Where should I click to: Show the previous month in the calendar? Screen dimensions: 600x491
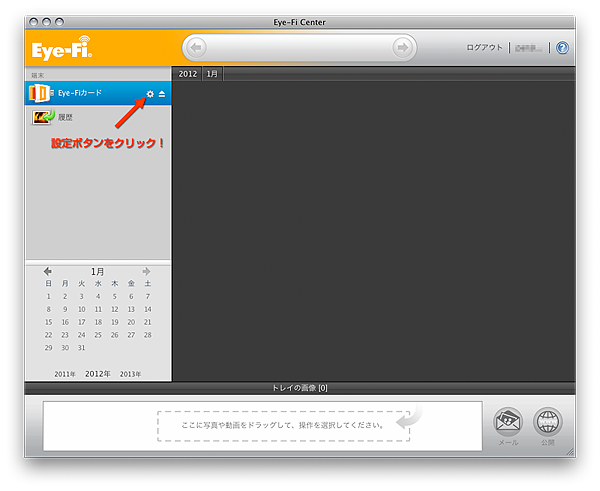pyautogui.click(x=47, y=271)
